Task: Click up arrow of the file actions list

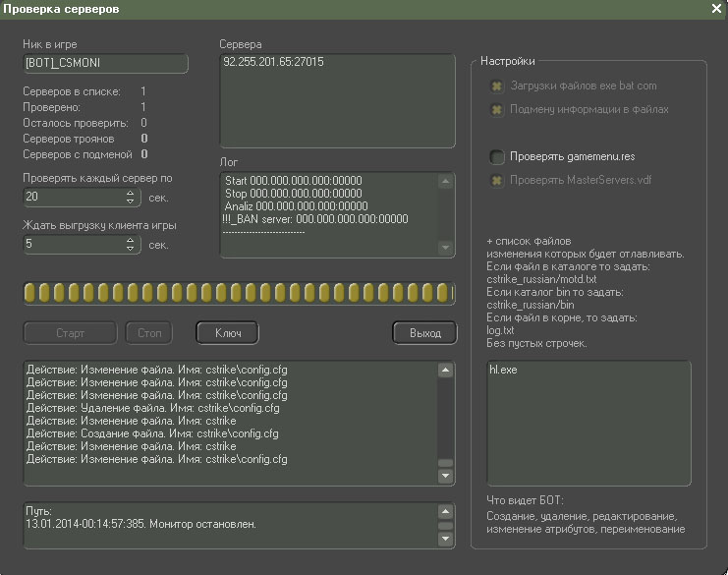Action: click(445, 371)
